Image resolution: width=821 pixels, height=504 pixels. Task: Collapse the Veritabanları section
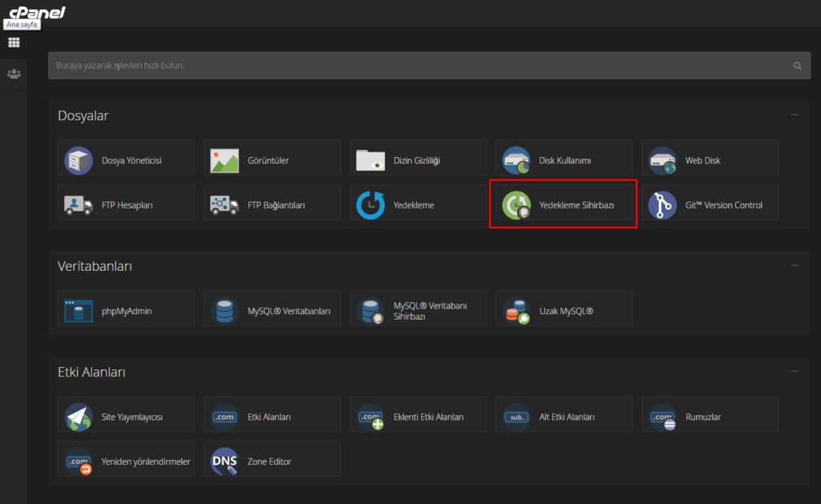click(795, 265)
